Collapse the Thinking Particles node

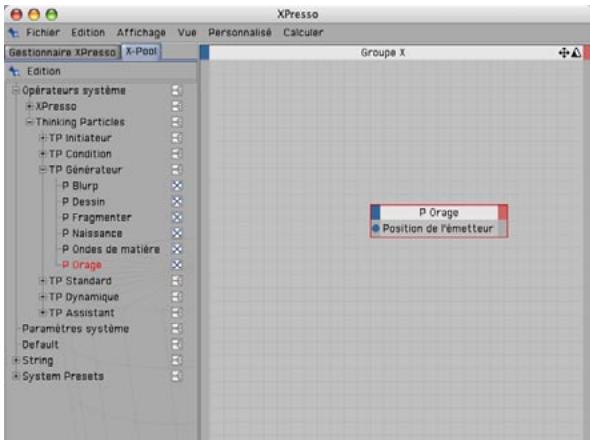coord(29,122)
